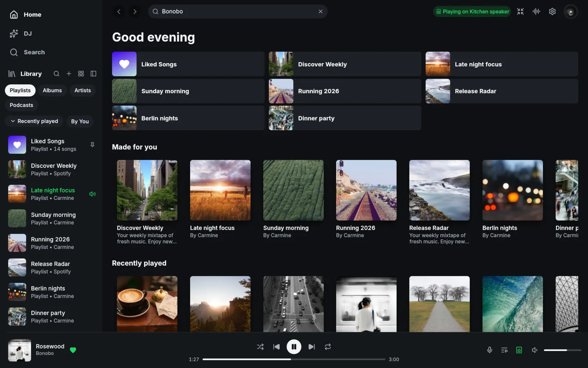Image resolution: width=588 pixels, height=368 pixels.
Task: Switch library to grid view
Action: (x=81, y=74)
